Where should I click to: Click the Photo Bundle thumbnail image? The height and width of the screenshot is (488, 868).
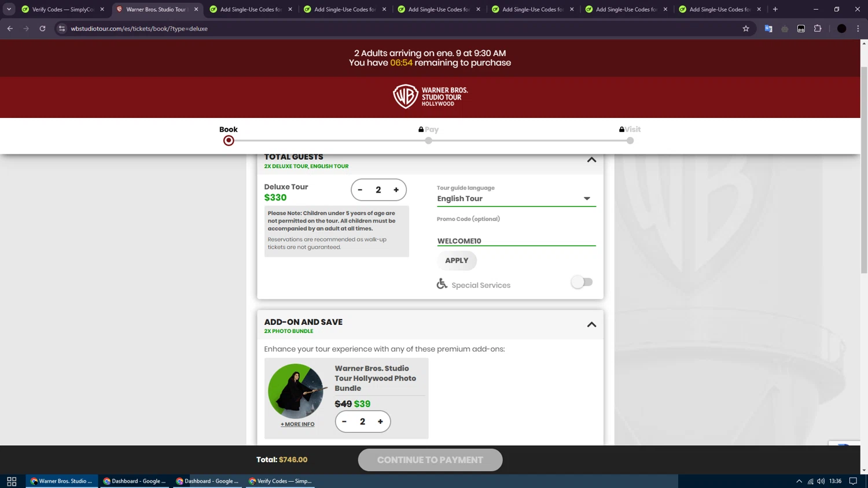click(x=296, y=391)
